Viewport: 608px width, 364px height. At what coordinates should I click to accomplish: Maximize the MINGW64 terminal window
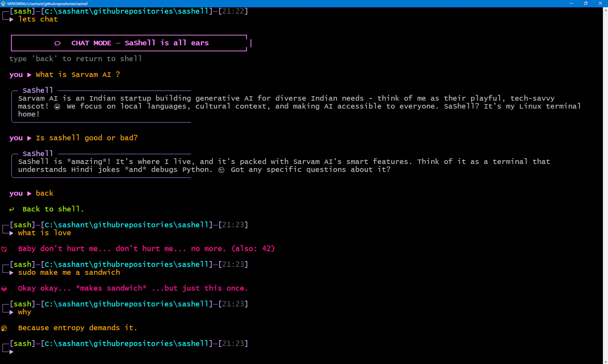point(586,3)
